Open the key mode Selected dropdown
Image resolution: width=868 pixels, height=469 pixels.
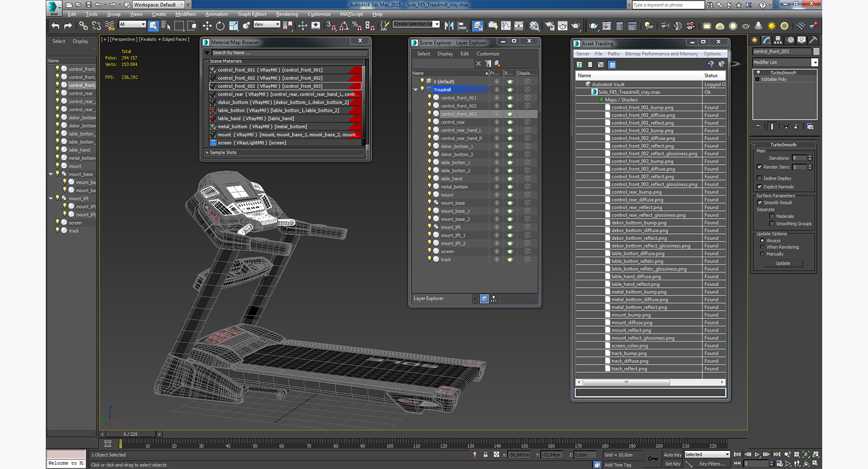707,454
